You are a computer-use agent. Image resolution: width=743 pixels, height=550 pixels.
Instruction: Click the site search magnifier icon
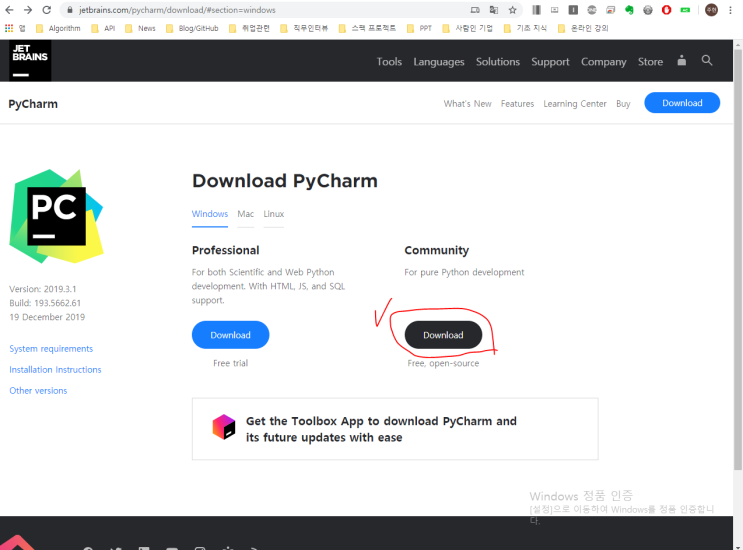pos(707,61)
